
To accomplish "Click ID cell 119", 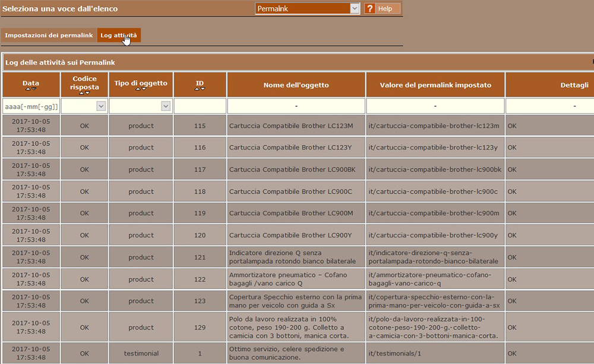I will click(x=200, y=213).
